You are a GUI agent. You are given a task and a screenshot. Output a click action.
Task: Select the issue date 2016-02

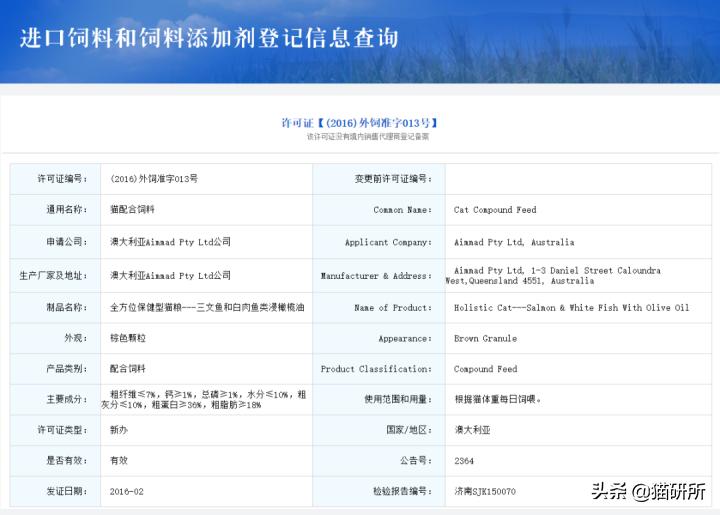tap(127, 492)
